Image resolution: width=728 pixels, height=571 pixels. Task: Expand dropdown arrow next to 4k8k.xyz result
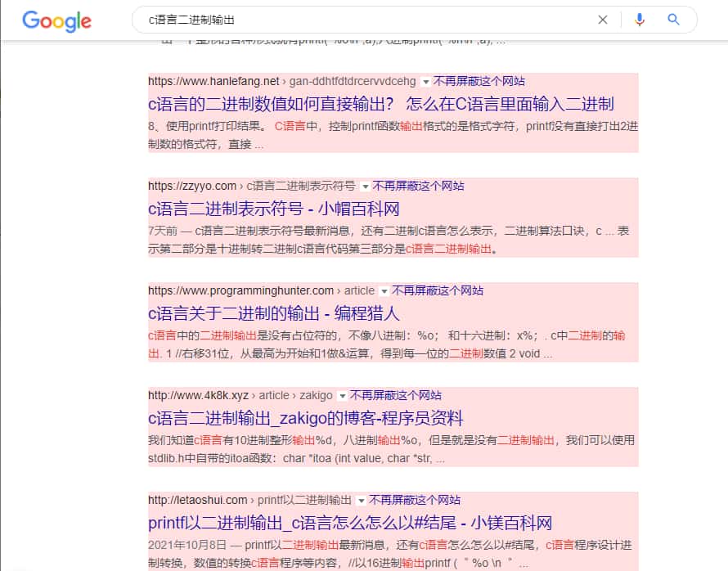tap(342, 396)
